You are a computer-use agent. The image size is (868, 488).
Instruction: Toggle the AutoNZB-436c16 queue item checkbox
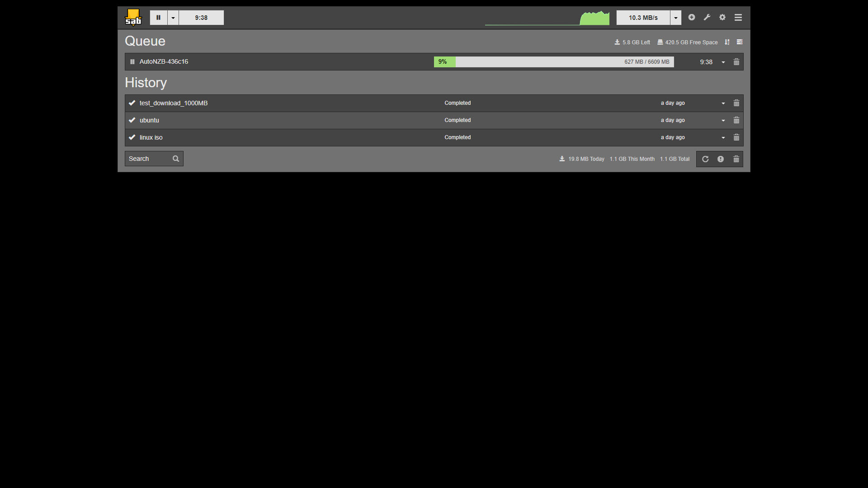[132, 61]
